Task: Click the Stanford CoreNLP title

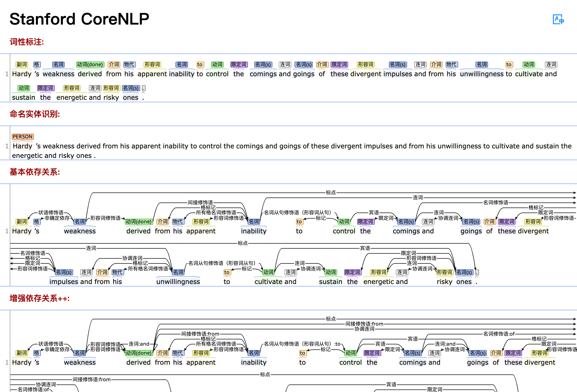Action: point(79,19)
